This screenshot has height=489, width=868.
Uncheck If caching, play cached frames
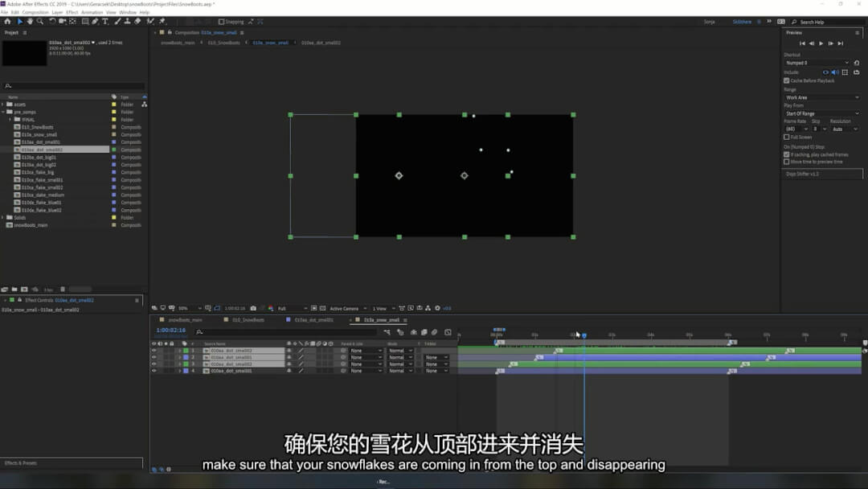click(787, 154)
